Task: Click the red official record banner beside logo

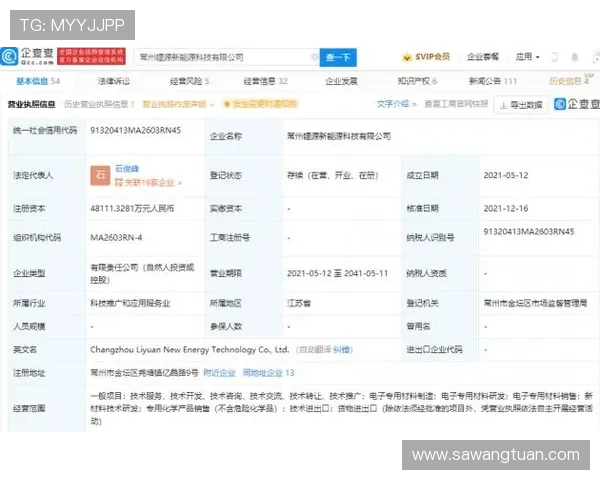Action: [x=91, y=56]
